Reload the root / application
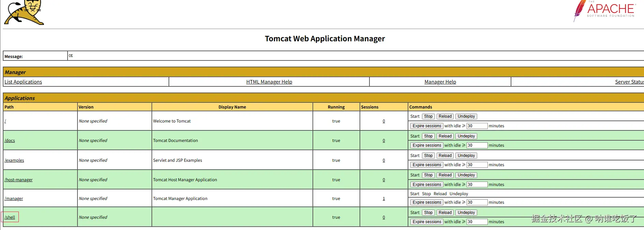The height and width of the screenshot is (230, 644). (445, 116)
